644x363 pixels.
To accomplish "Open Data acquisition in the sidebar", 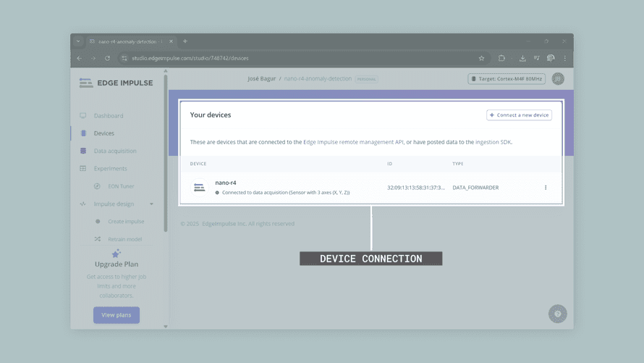I will click(x=115, y=151).
